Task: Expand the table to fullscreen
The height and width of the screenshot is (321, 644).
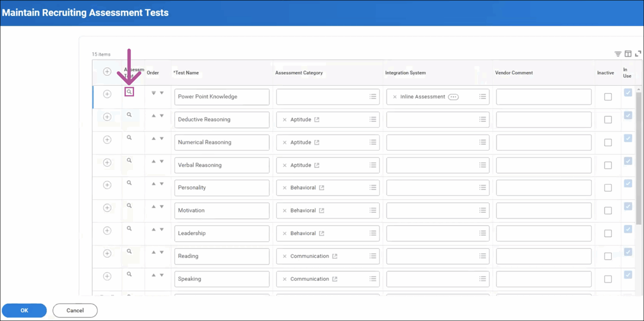Action: point(638,54)
